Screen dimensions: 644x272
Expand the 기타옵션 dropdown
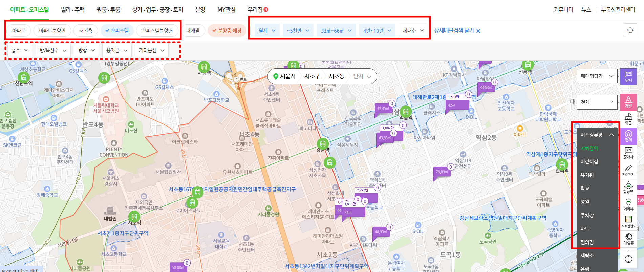coord(152,50)
